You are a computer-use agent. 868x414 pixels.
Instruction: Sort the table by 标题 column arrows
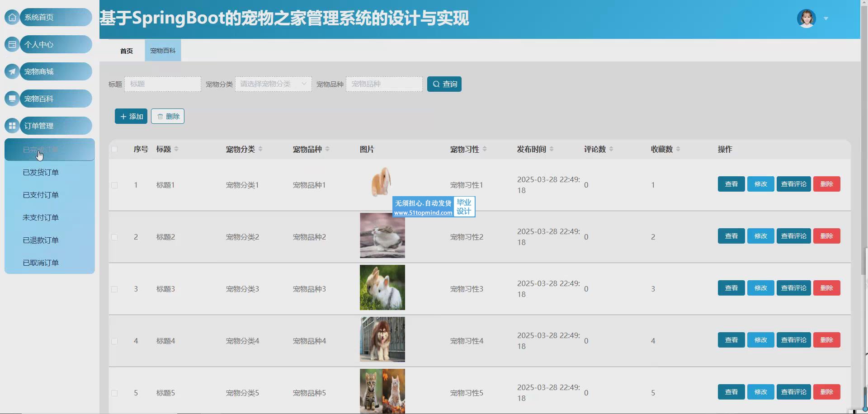point(176,149)
